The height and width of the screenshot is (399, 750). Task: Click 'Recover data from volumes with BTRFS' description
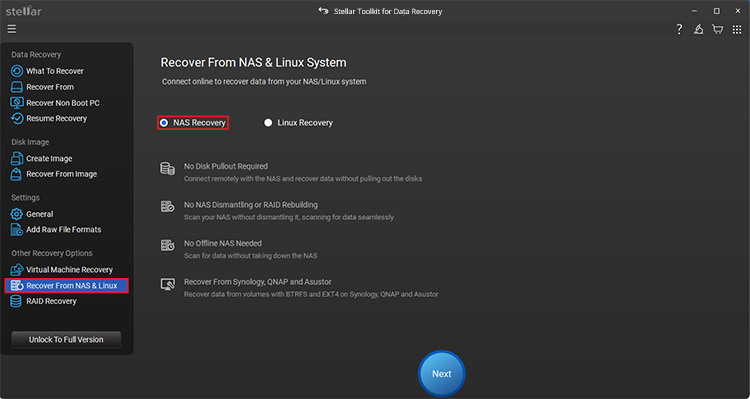[311, 294]
